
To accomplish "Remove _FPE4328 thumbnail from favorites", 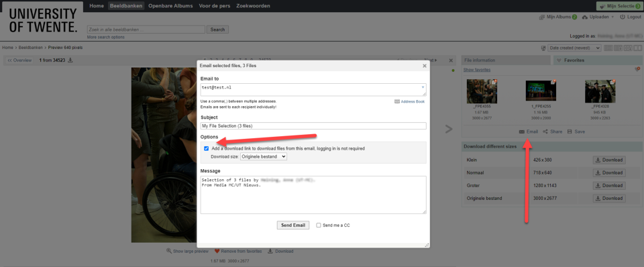I will click(614, 81).
